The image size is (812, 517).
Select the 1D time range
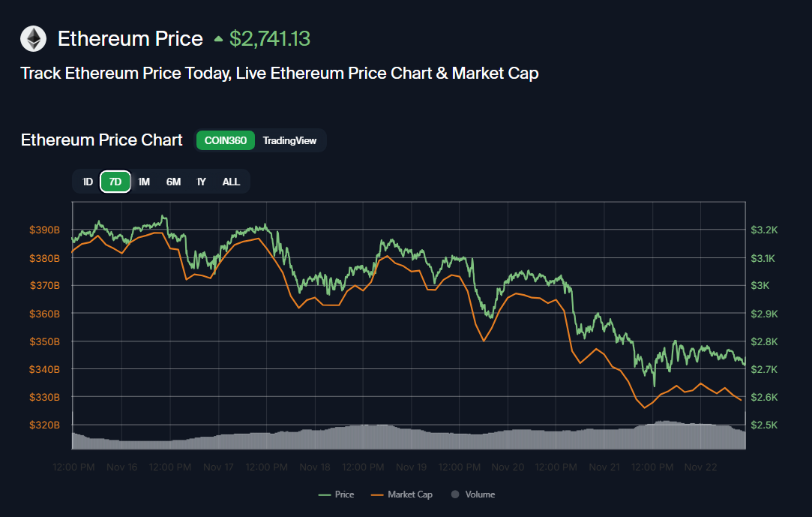(x=87, y=182)
